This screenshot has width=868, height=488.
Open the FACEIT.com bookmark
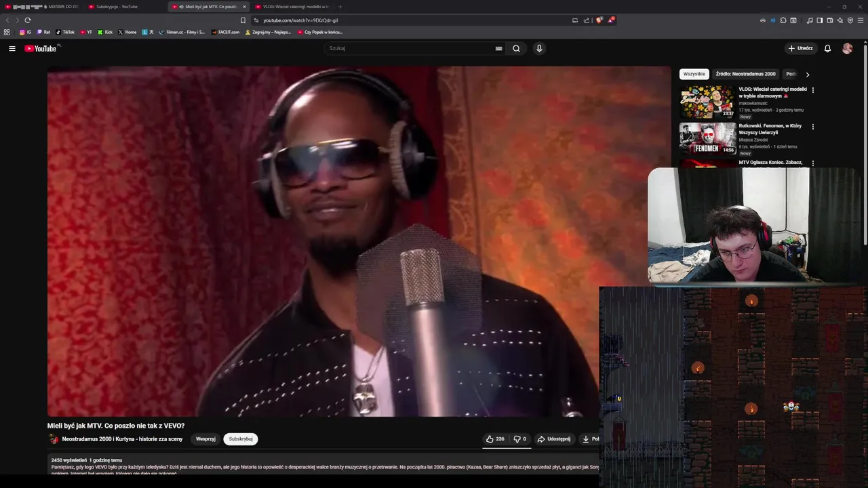(x=225, y=32)
